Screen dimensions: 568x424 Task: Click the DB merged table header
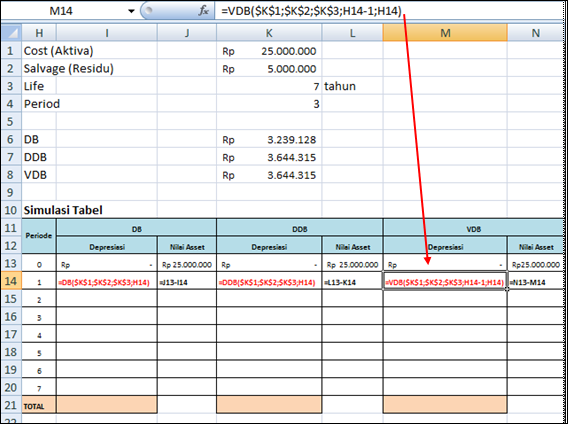137,229
